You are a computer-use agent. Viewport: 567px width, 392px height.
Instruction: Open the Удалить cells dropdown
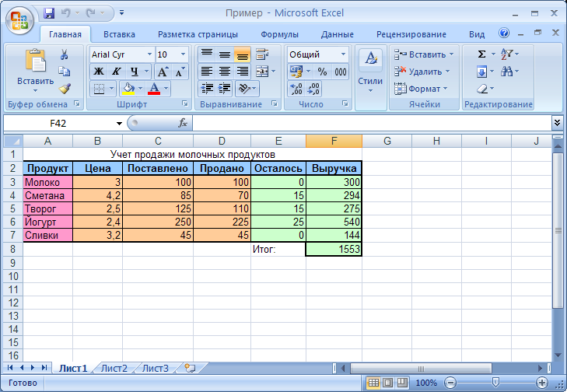click(x=422, y=72)
